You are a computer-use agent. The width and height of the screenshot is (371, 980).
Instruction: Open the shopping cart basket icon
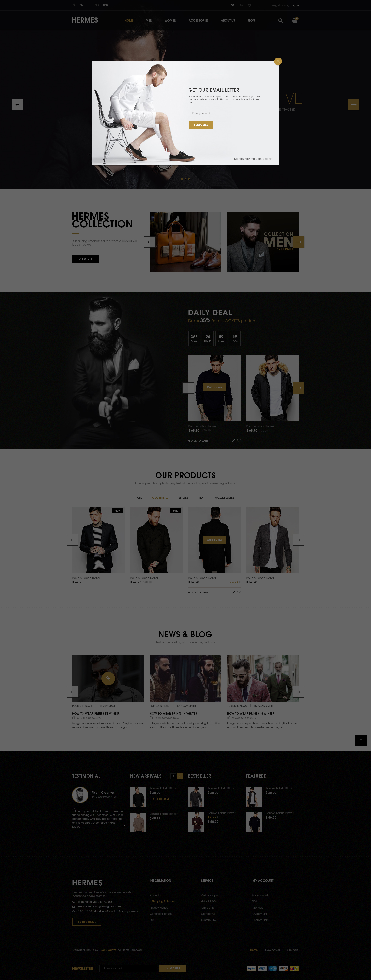tap(294, 20)
